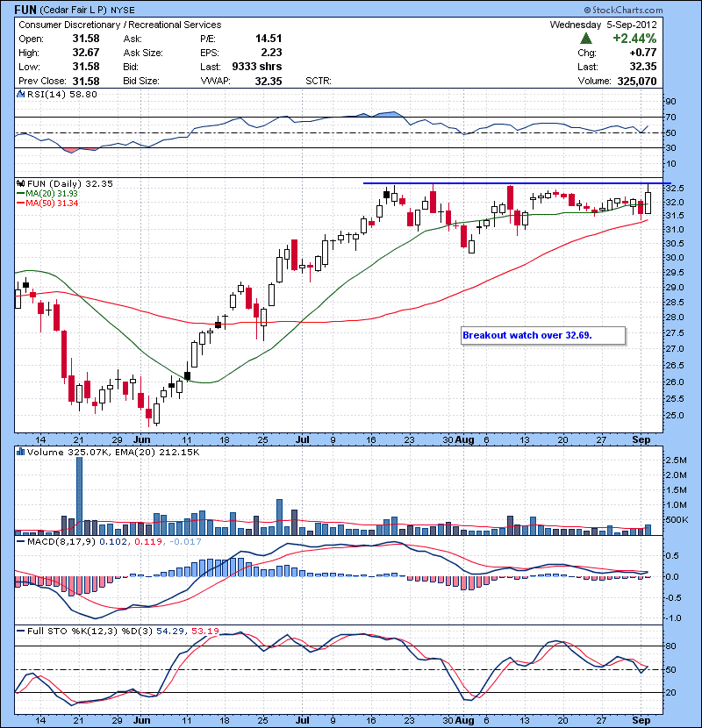The width and height of the screenshot is (702, 728).
Task: Click the RSI(14) indicator icon
Action: click(20, 94)
